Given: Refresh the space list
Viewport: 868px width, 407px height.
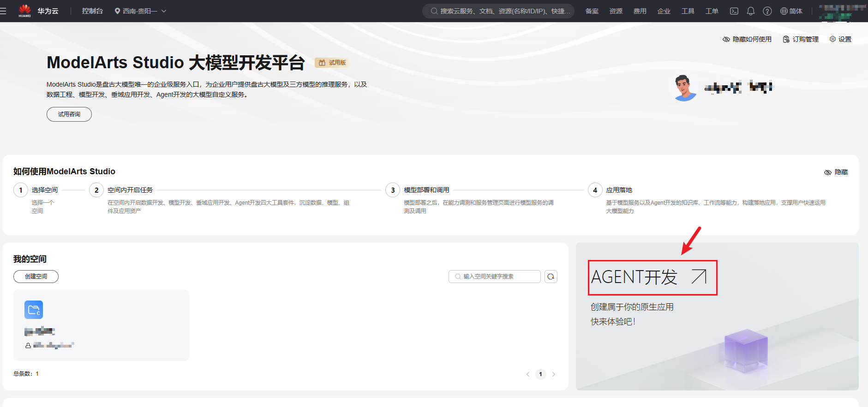Looking at the screenshot, I should click(x=551, y=277).
